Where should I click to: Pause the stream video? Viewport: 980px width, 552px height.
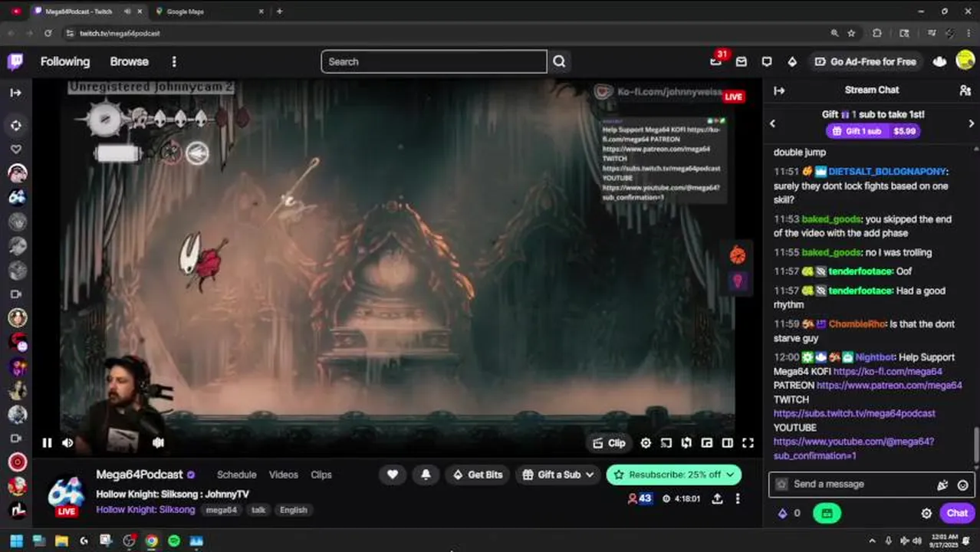pyautogui.click(x=47, y=442)
